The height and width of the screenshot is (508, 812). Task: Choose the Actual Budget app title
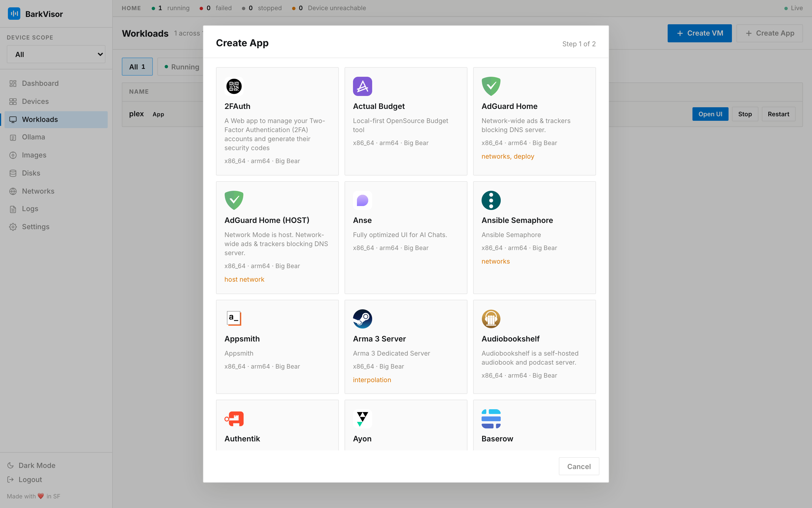378,106
